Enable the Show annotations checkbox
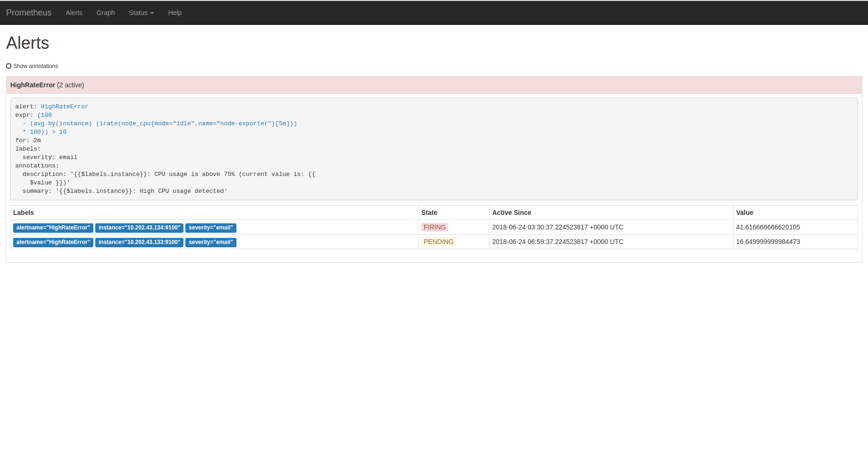Viewport: 868px width, 465px height. click(x=9, y=66)
